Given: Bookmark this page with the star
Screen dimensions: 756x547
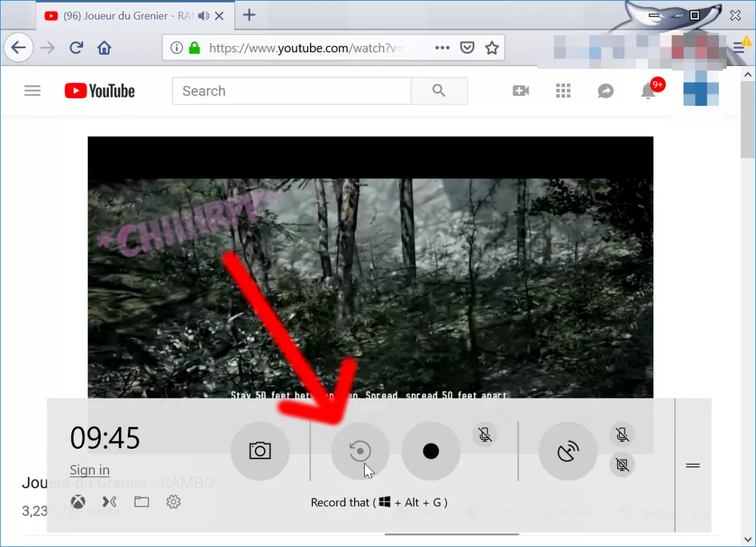Looking at the screenshot, I should 492,48.
